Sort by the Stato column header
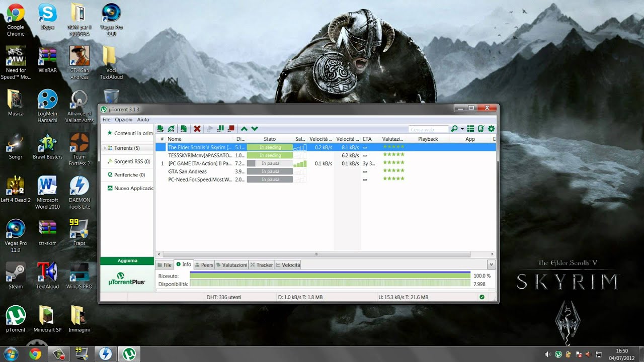644x362 pixels. [270, 139]
